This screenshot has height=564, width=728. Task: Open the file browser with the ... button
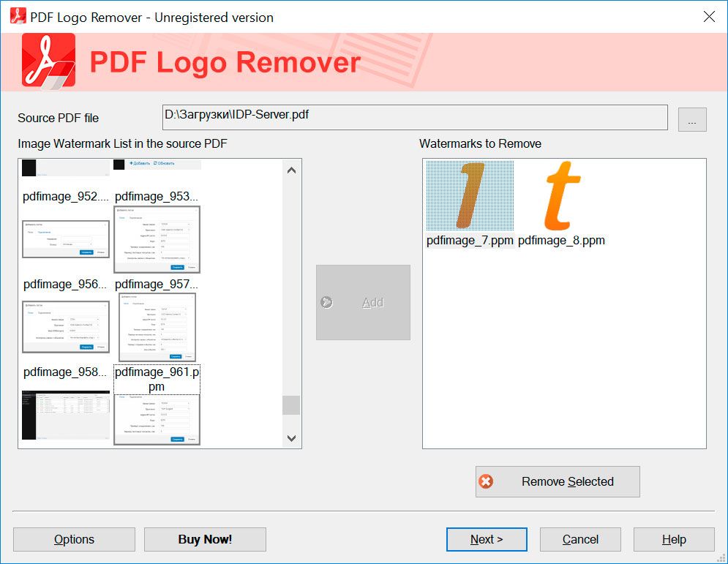[x=691, y=118]
